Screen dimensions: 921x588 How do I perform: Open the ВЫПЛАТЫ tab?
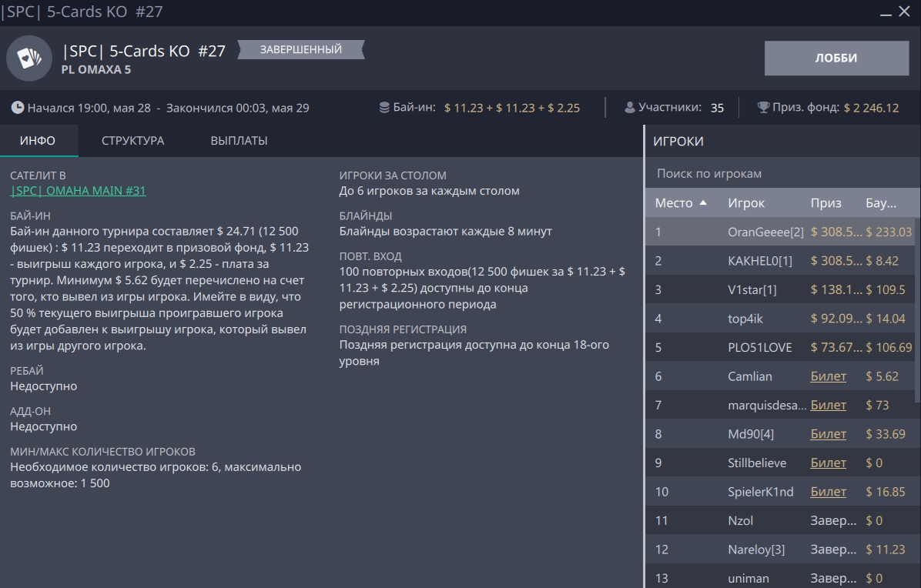tap(239, 141)
